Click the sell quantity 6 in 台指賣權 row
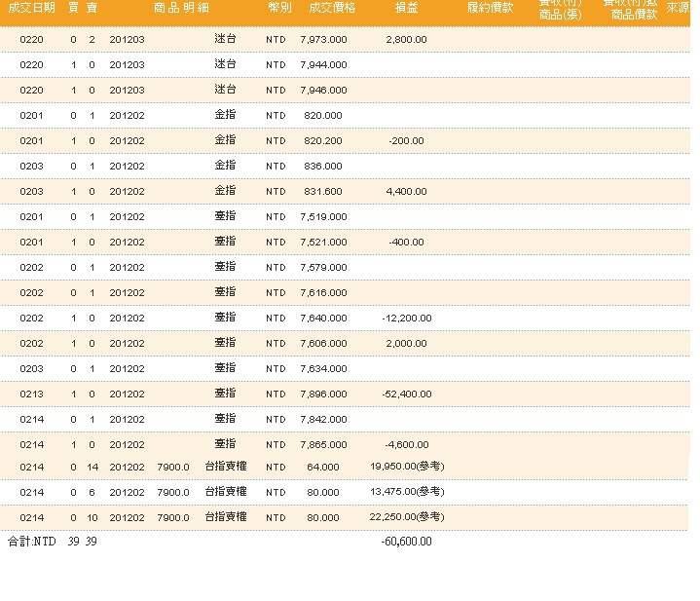 click(92, 493)
